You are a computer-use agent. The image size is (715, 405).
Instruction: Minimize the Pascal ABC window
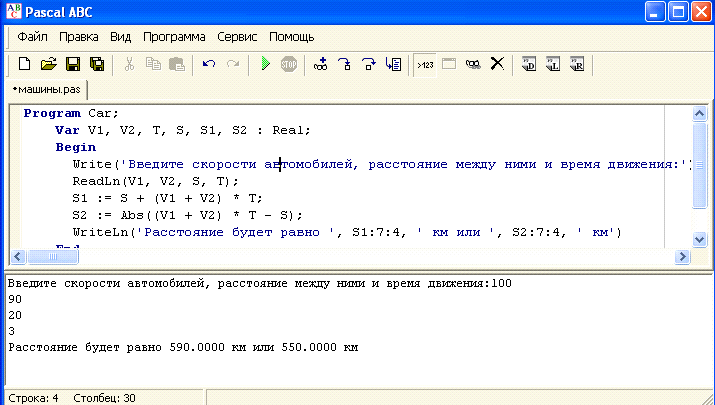coord(655,12)
